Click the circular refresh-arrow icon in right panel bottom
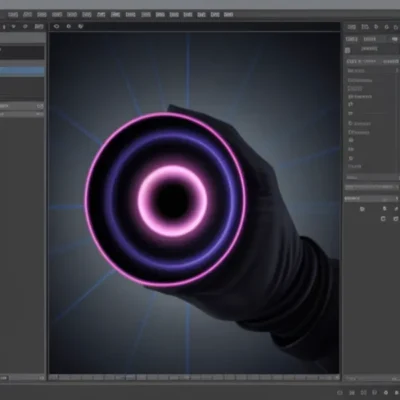Screen dimensions: 400x400 coord(383,219)
